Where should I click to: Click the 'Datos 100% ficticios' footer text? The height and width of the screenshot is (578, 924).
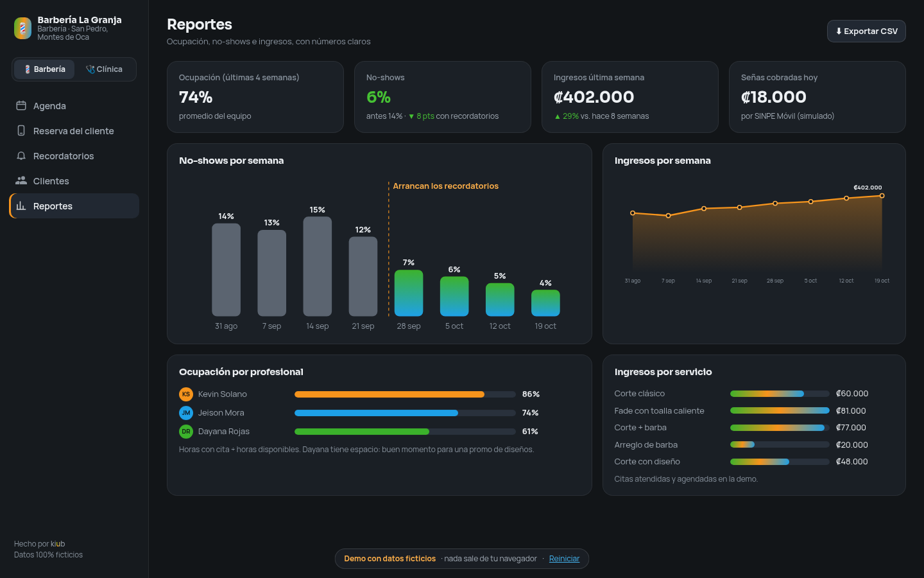pyautogui.click(x=48, y=555)
